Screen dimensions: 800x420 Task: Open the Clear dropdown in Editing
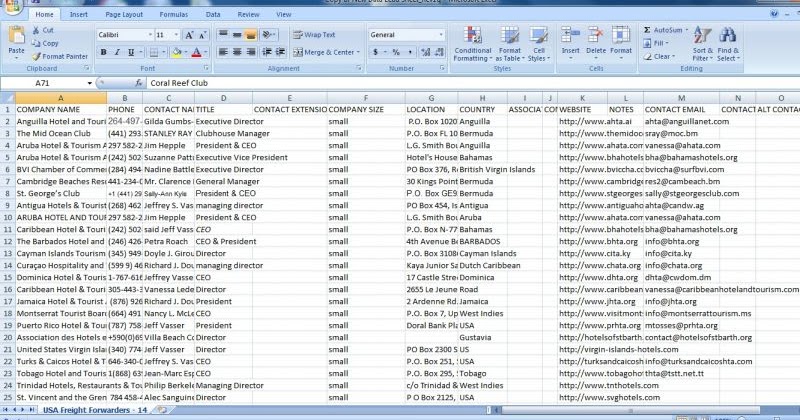(659, 57)
